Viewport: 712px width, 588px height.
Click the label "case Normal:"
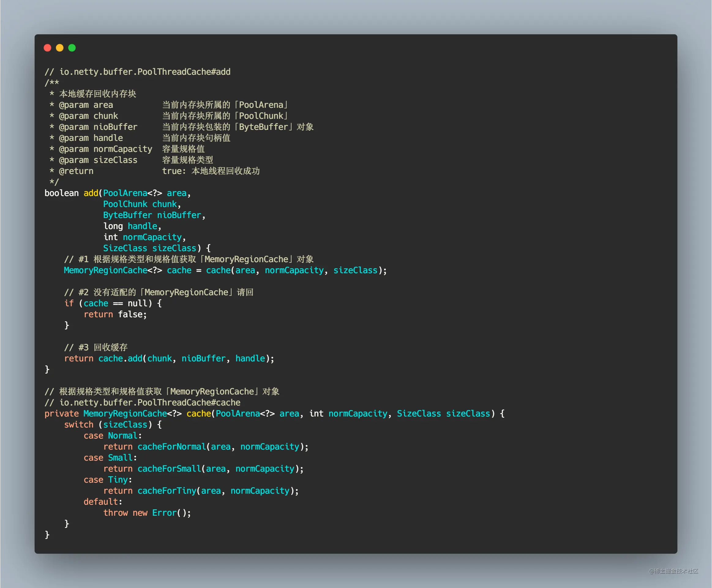[x=113, y=435]
